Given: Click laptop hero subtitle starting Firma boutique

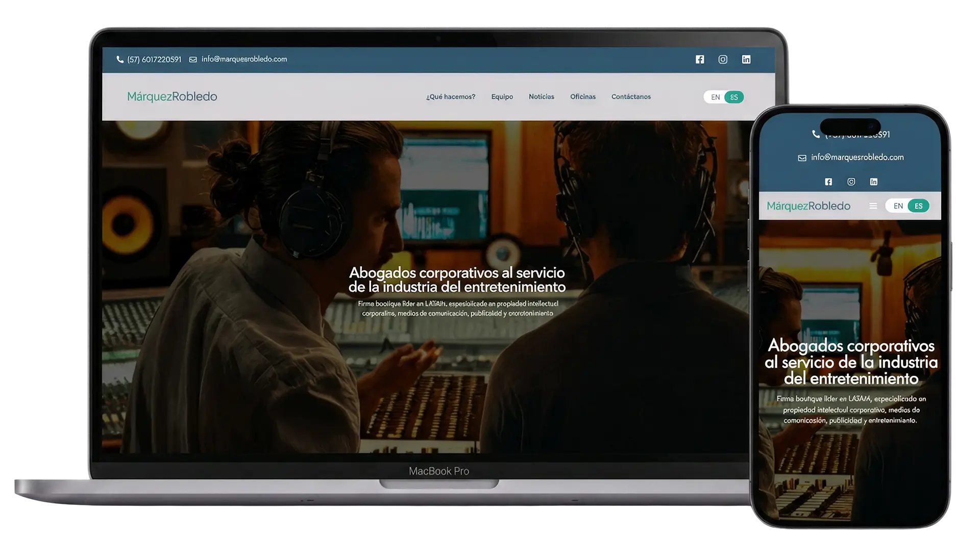Looking at the screenshot, I should [458, 309].
